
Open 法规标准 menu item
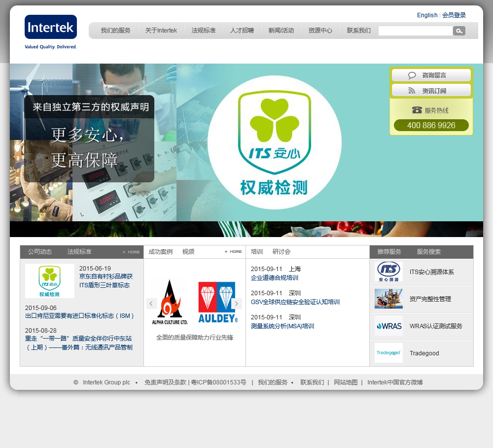[204, 31]
